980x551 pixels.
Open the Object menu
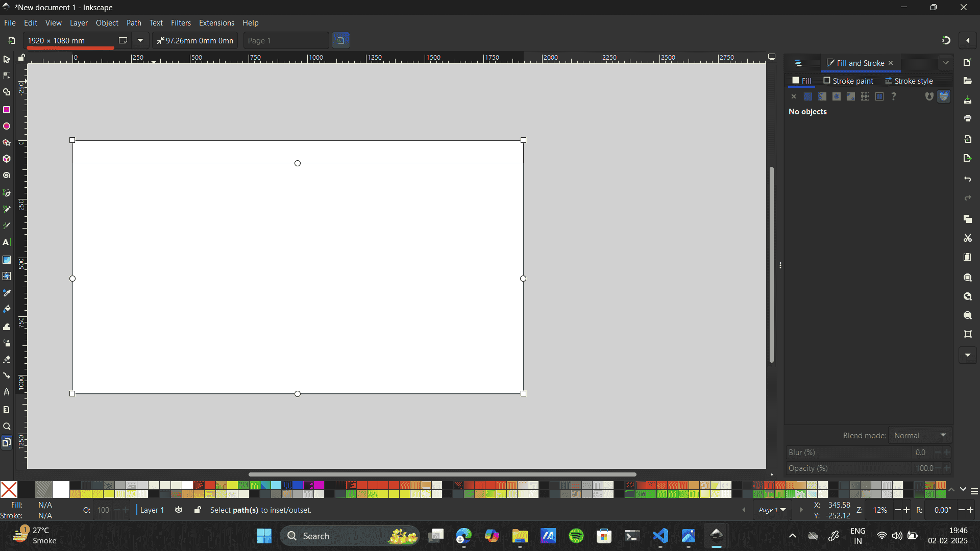107,23
